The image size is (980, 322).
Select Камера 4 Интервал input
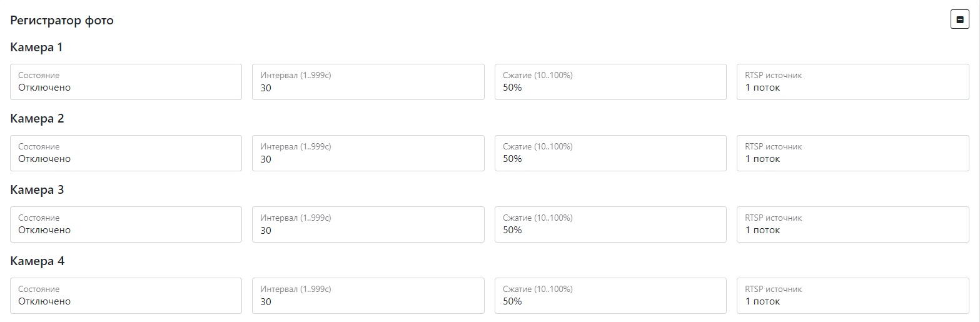click(x=368, y=296)
